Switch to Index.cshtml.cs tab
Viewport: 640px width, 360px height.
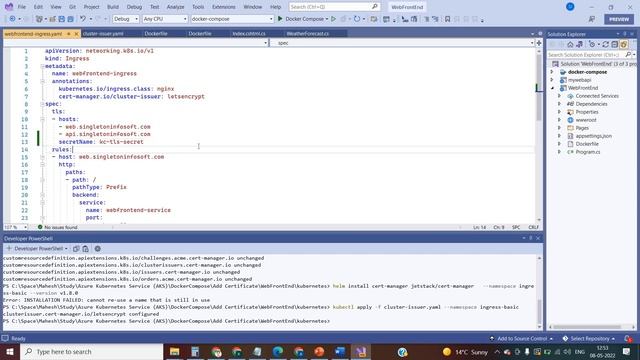249,33
